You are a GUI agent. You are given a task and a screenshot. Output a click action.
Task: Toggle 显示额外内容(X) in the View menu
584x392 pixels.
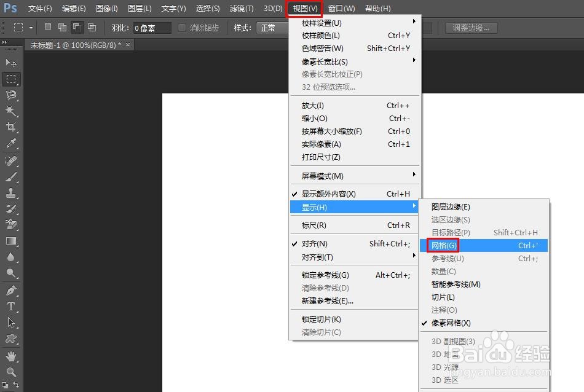tap(355, 194)
